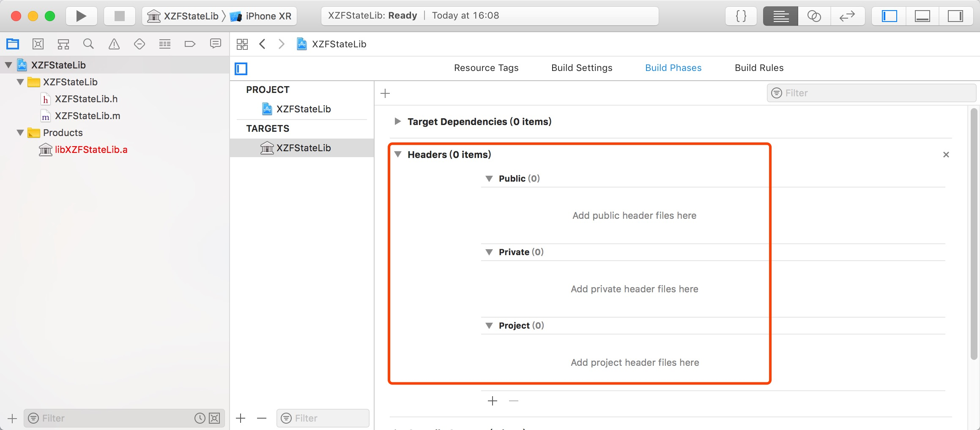Image resolution: width=980 pixels, height=430 pixels.
Task: Click the build phases vertical scrollbar
Action: (974, 234)
